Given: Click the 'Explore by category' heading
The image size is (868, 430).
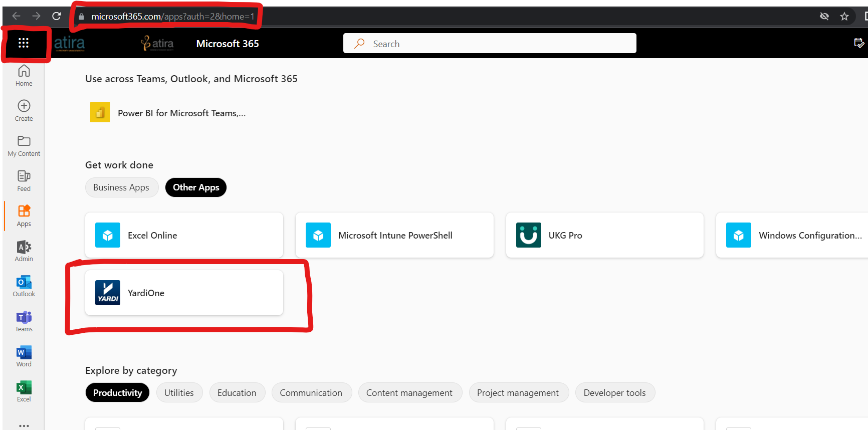Looking at the screenshot, I should pos(131,370).
